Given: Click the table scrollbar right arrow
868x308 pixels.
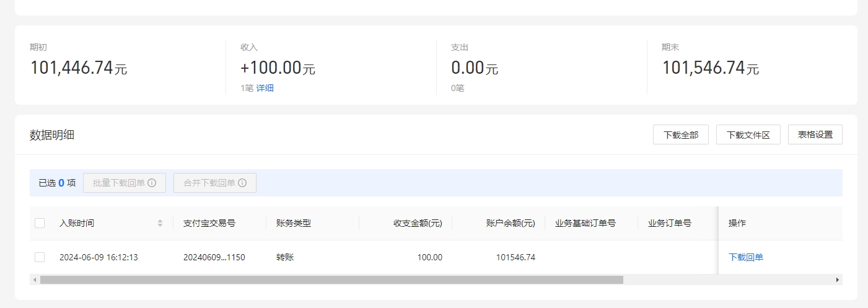Looking at the screenshot, I should (x=838, y=279).
